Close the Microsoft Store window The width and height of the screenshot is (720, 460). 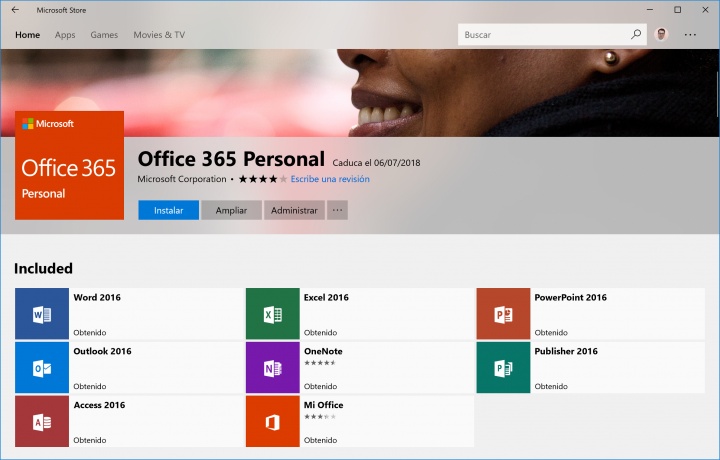[705, 10]
